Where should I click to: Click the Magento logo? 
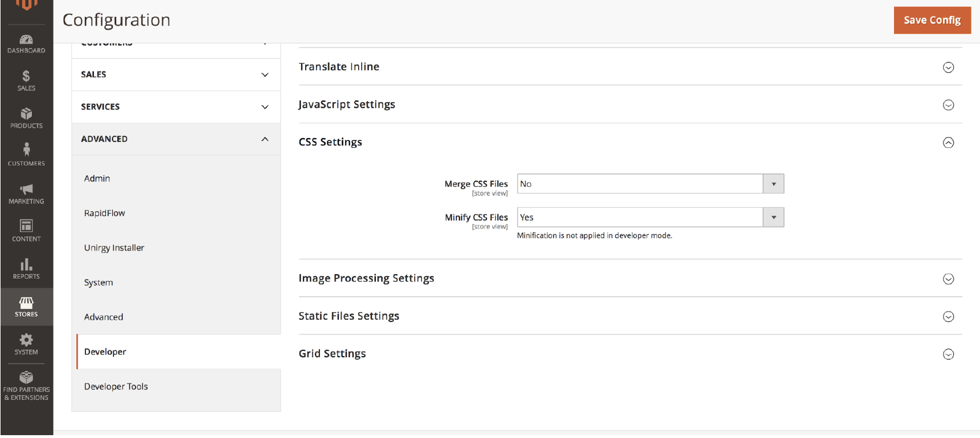tap(26, 6)
